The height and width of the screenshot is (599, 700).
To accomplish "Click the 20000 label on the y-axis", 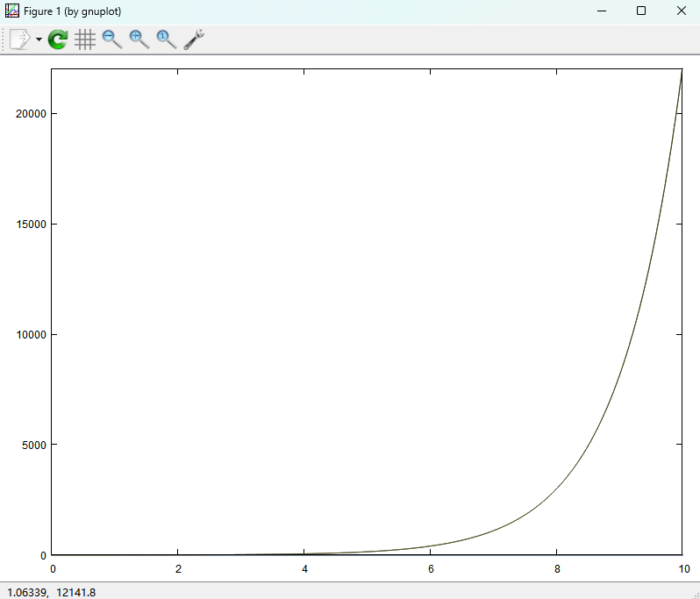I will [32, 114].
